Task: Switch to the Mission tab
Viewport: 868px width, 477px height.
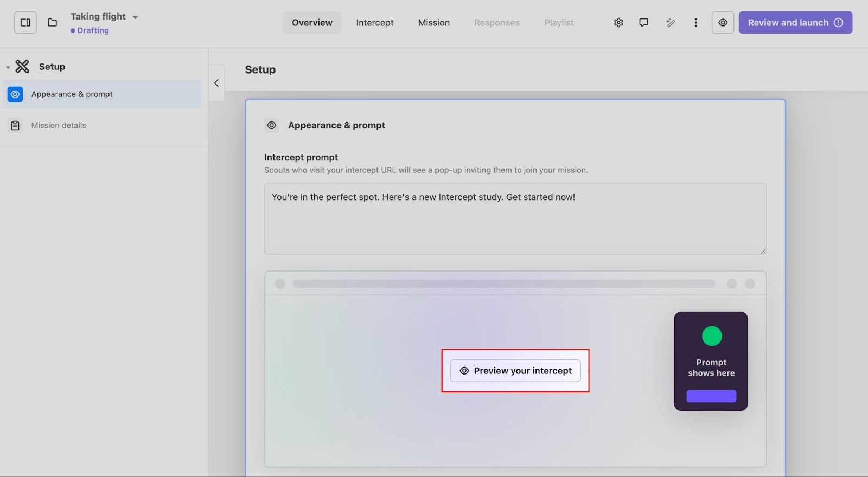Action: coord(433,23)
